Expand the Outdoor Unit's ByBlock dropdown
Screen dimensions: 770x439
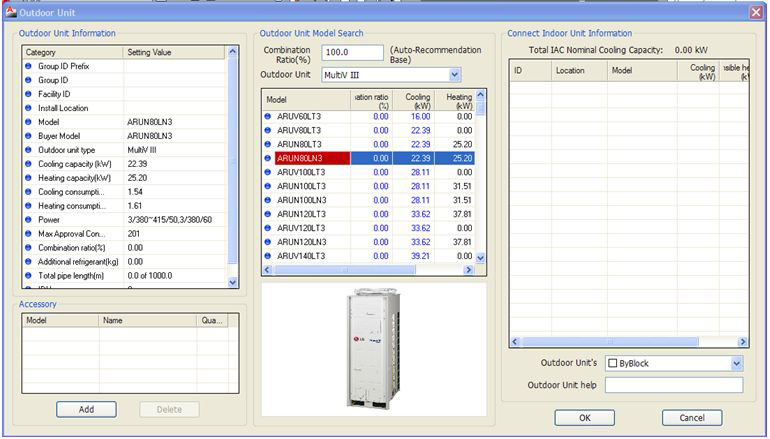click(x=736, y=363)
